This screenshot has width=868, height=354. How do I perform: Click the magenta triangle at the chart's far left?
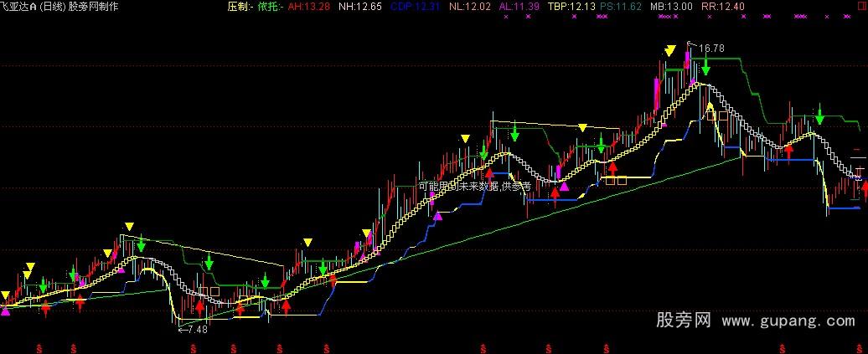tap(7, 311)
